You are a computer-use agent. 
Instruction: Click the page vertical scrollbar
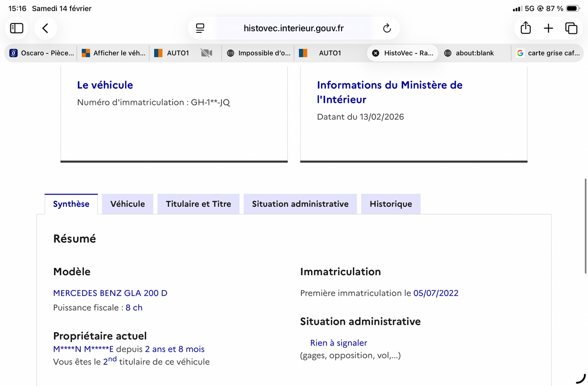coord(586,225)
